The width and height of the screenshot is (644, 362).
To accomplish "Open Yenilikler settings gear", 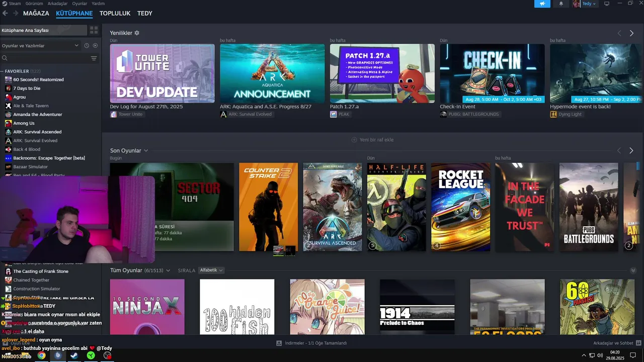I will [x=137, y=33].
